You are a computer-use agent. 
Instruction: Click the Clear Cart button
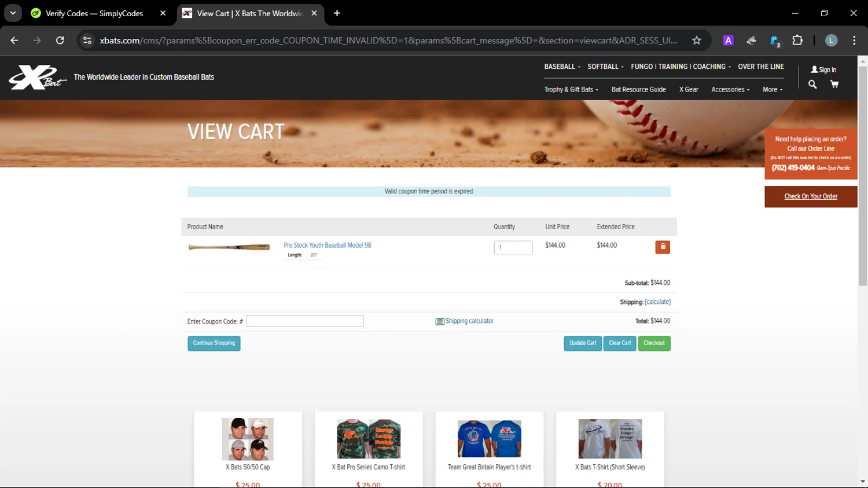(620, 343)
